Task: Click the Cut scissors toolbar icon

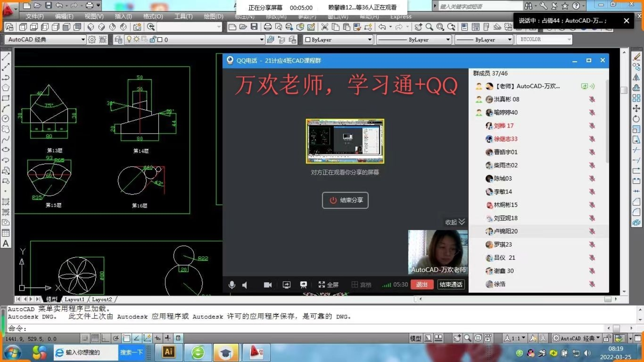Action: tap(325, 27)
